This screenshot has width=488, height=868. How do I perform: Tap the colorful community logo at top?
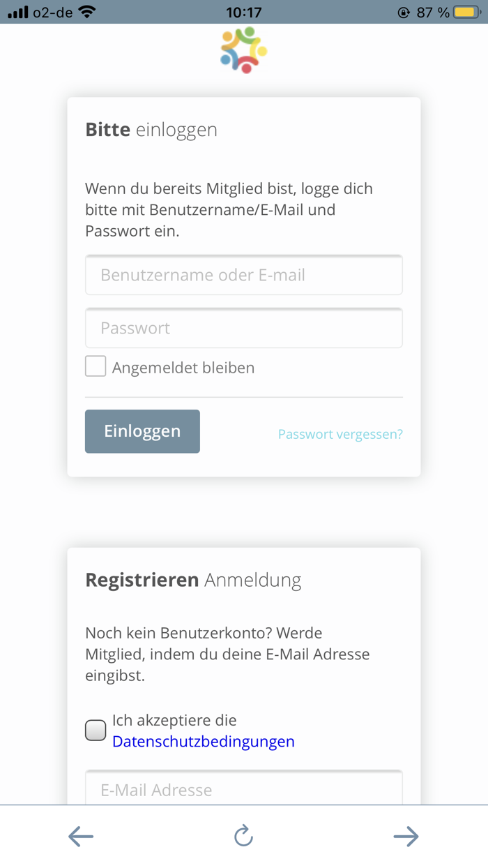[x=243, y=50]
